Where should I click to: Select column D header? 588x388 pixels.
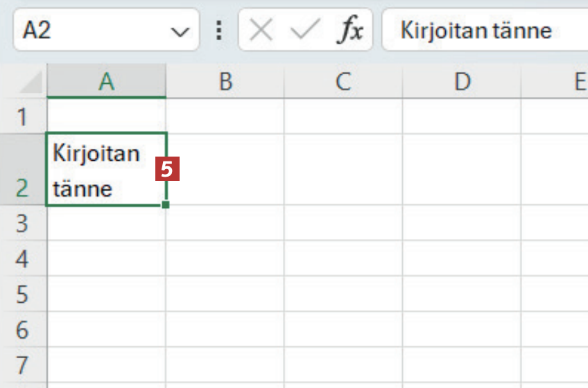[461, 82]
